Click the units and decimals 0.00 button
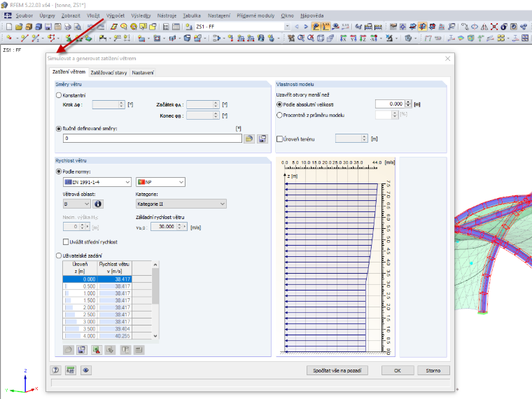The height and width of the screenshot is (399, 532). point(71,370)
